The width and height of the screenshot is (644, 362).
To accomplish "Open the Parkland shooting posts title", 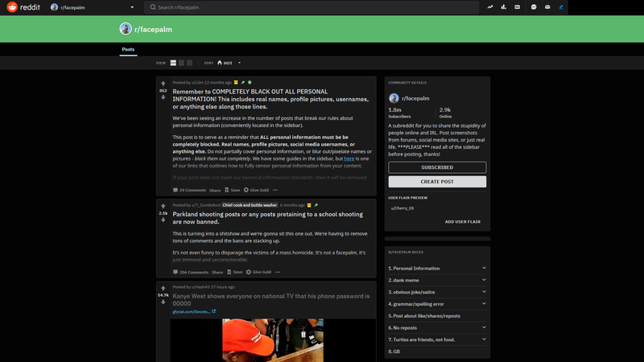I will click(x=268, y=218).
